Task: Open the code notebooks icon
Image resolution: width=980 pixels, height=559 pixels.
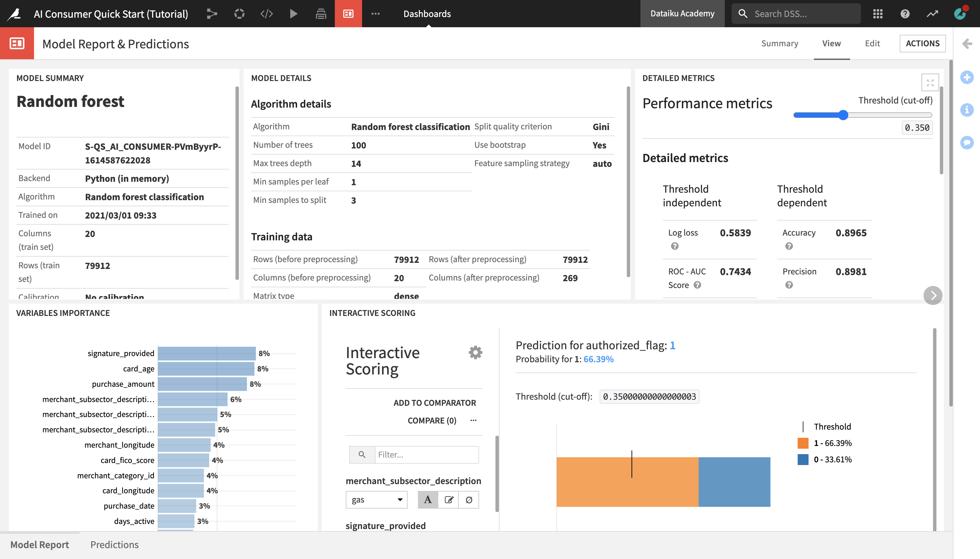Action: point(266,14)
